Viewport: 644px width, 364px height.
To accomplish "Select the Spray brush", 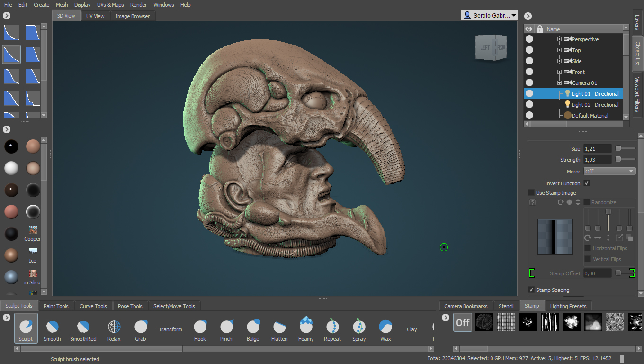I will (358, 328).
